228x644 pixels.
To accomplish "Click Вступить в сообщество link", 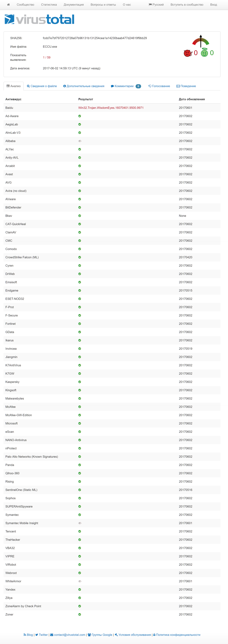I will coord(187,4).
